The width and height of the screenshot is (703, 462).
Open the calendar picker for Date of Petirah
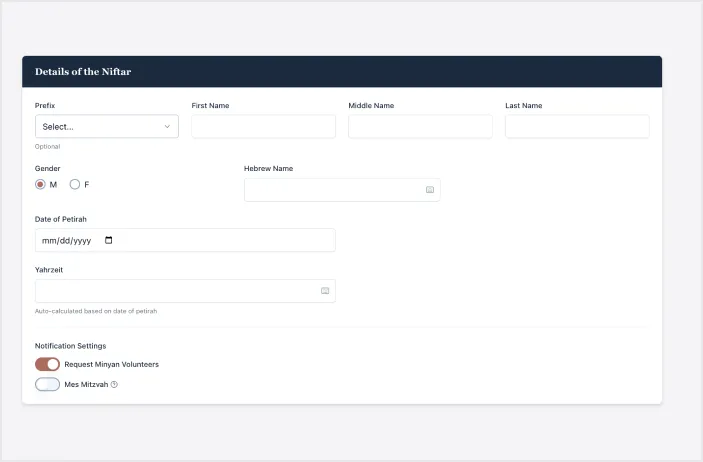[109, 240]
